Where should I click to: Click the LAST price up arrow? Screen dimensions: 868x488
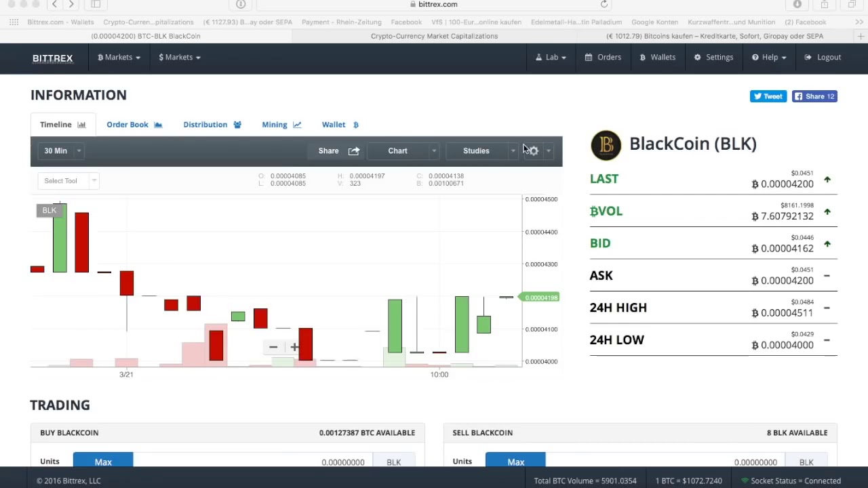pyautogui.click(x=827, y=180)
